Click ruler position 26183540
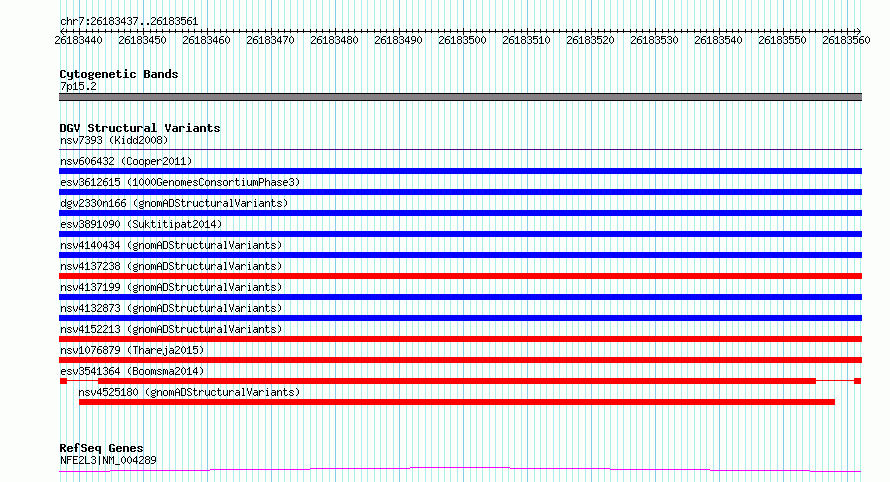Screen dimensions: 890x482 pyautogui.click(x=719, y=40)
